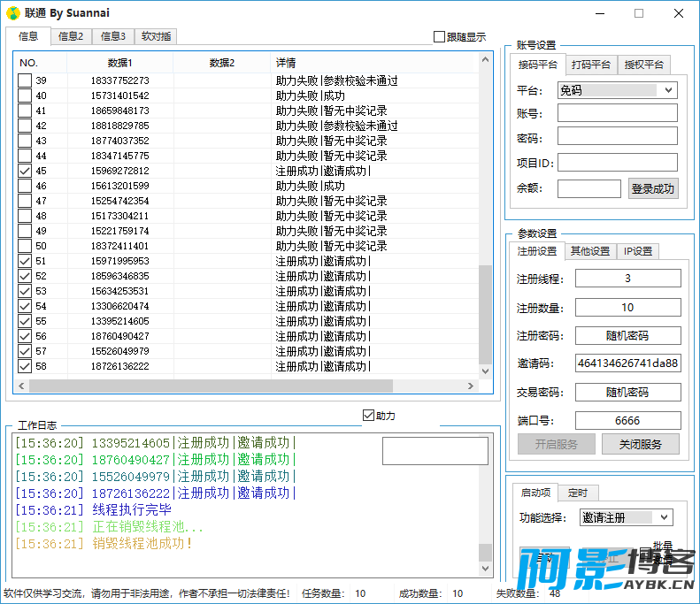Uncheck row 45 checkbox
The width and height of the screenshot is (700, 604).
click(25, 171)
